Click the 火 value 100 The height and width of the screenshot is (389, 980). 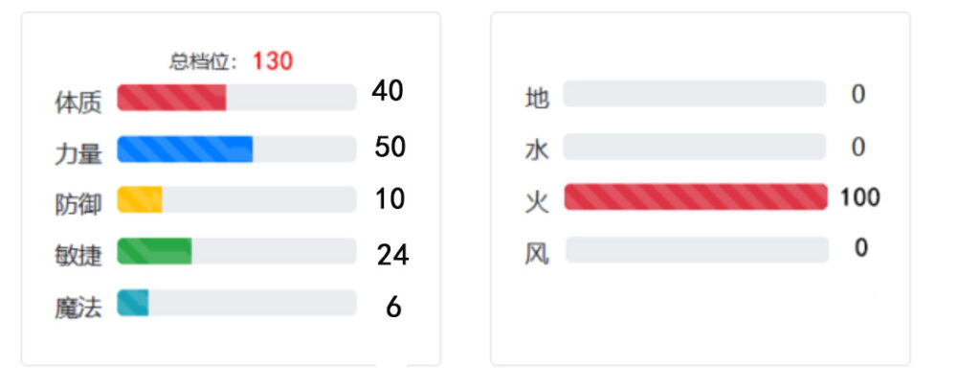(859, 198)
